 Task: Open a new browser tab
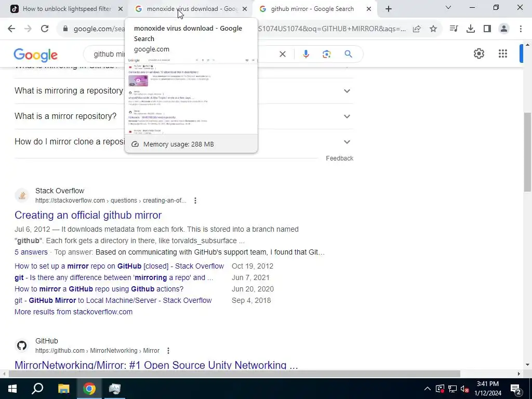389,9
